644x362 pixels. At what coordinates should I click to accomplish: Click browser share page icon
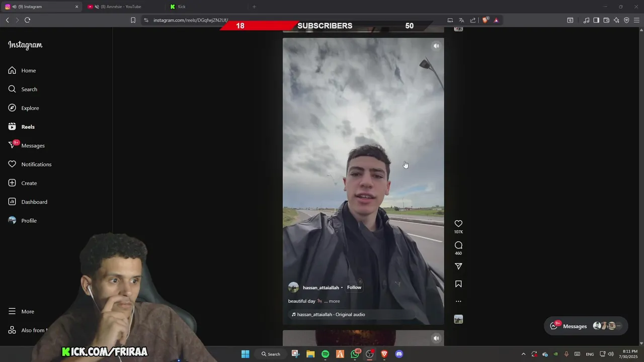point(473,20)
